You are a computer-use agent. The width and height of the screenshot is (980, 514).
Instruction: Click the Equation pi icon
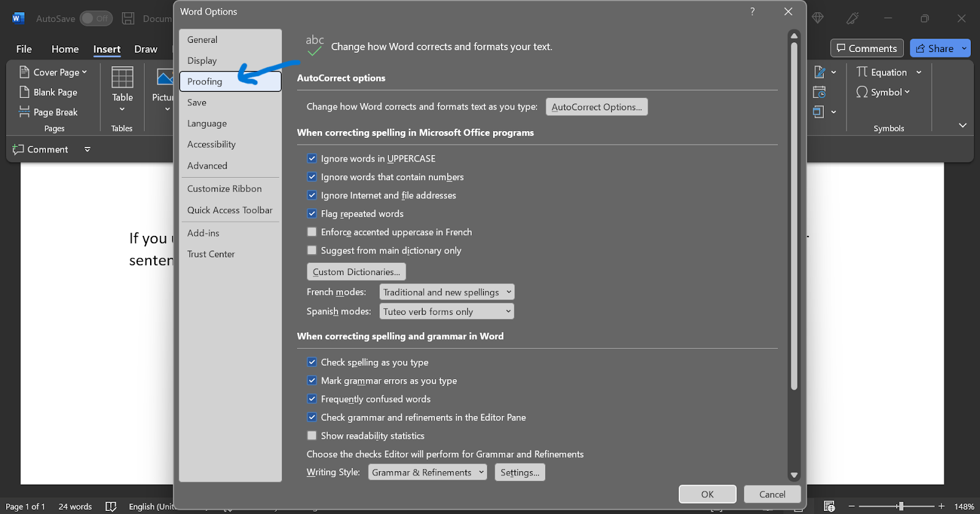[x=862, y=72]
